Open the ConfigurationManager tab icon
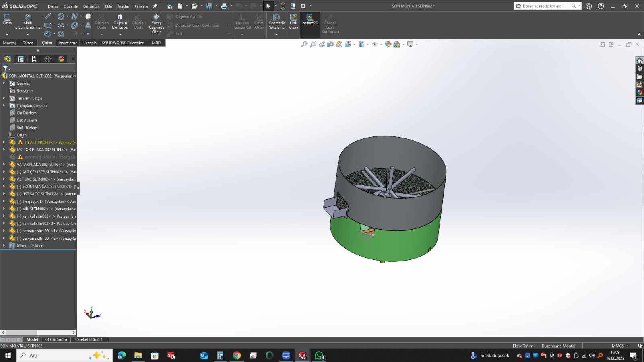Screen dimensions: 644x362 click(x=34, y=59)
